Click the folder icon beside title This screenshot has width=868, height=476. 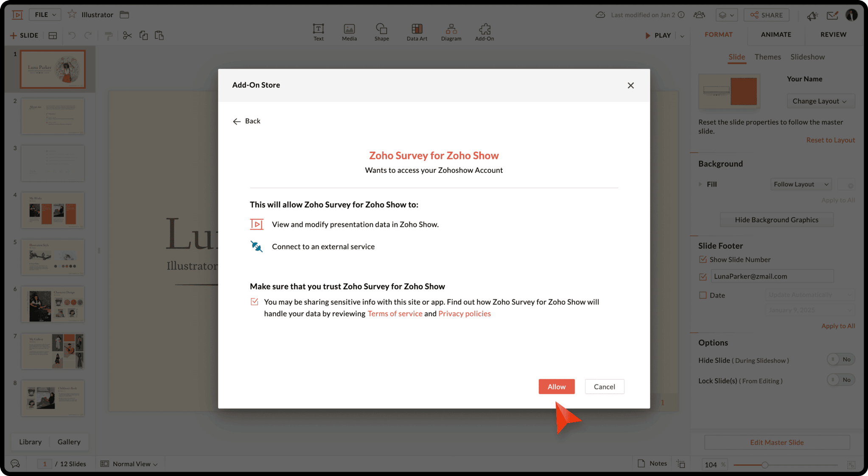pyautogui.click(x=124, y=14)
